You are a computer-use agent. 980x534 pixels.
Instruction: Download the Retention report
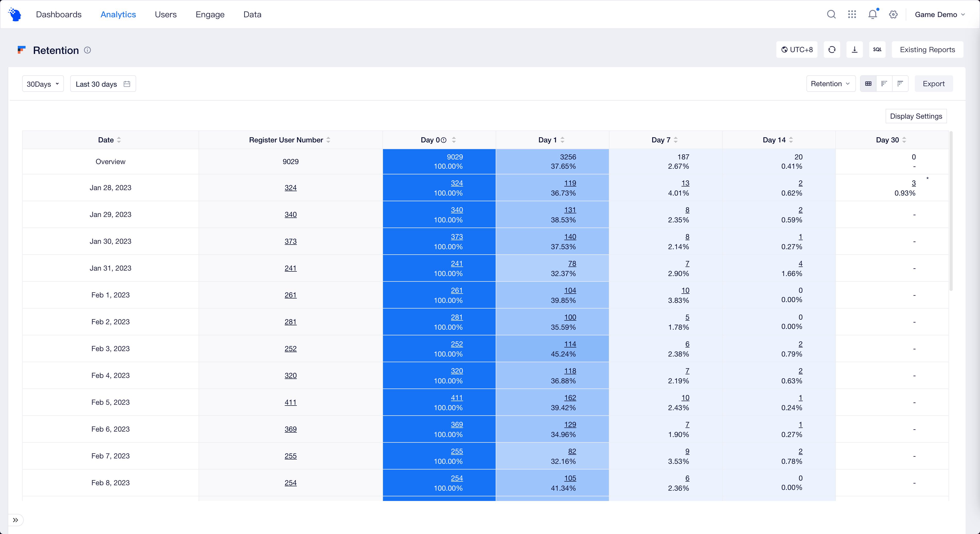854,50
